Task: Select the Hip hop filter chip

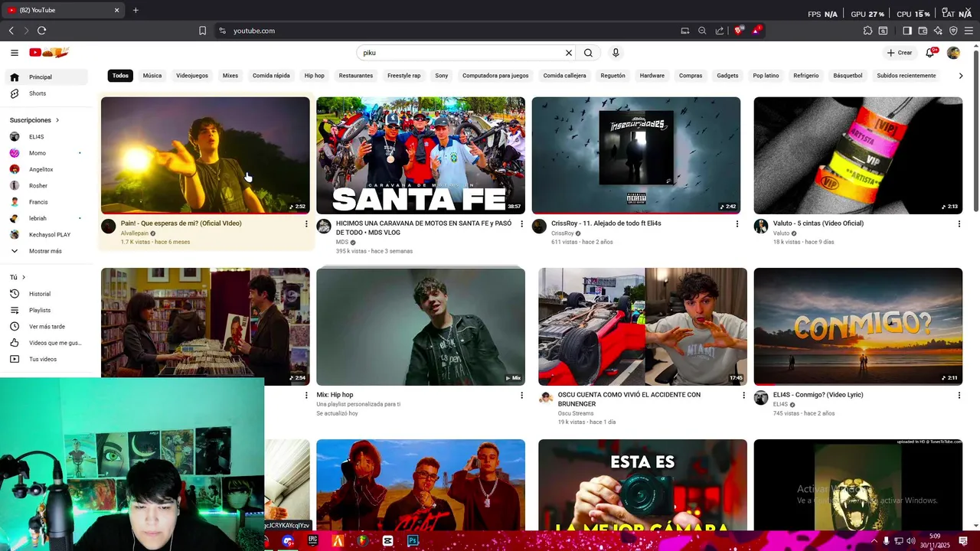Action: pyautogui.click(x=315, y=76)
